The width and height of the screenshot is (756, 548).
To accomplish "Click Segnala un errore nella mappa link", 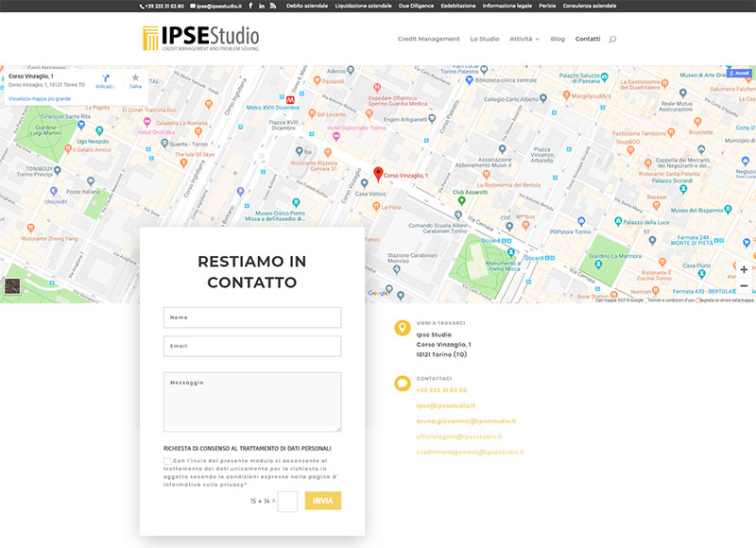I will [727, 300].
